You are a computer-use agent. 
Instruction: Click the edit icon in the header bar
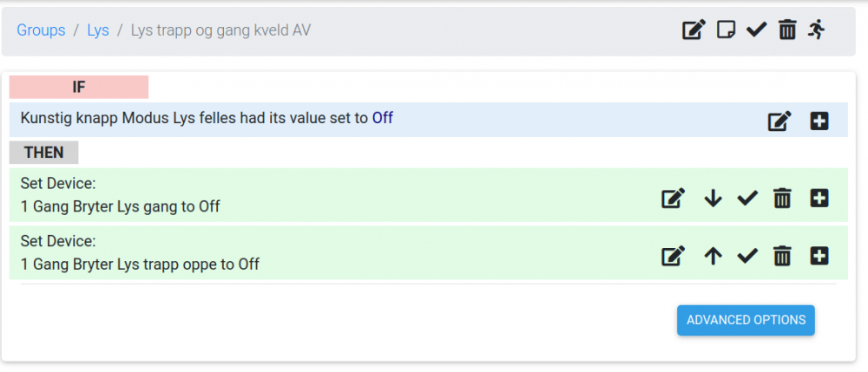pyautogui.click(x=693, y=30)
